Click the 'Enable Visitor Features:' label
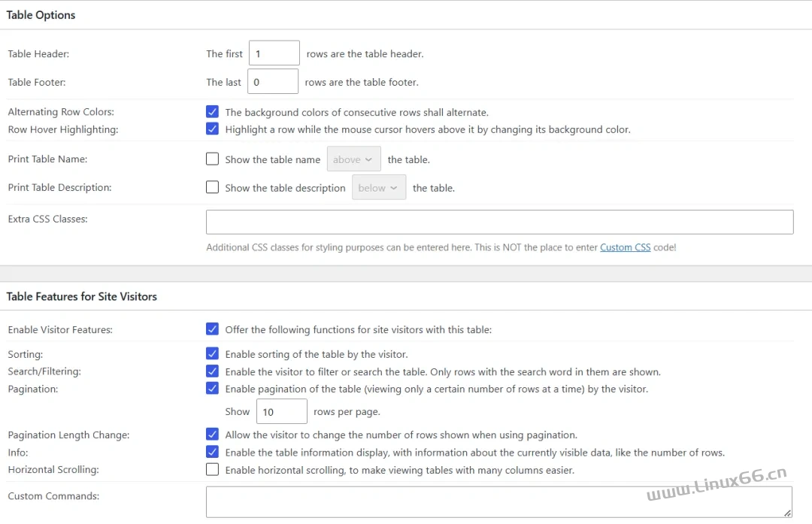 point(60,330)
